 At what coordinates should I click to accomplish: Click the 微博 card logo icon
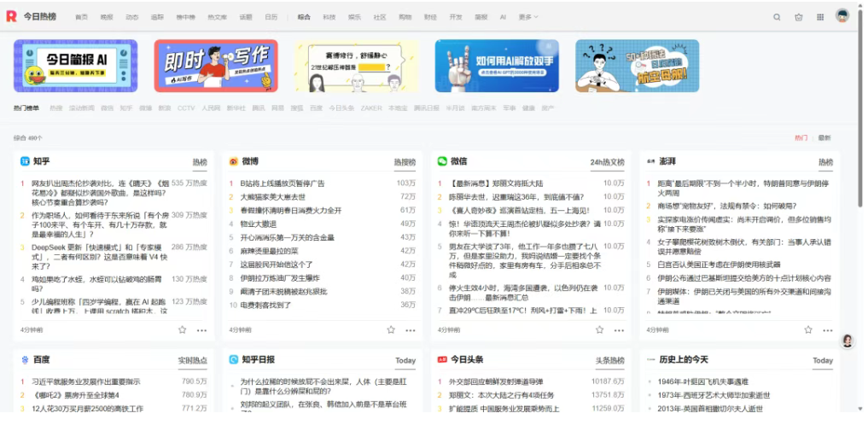234,161
